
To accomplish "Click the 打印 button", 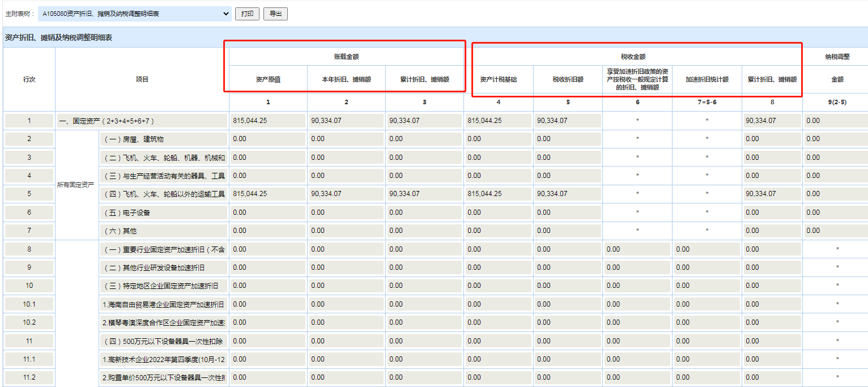I will 247,14.
